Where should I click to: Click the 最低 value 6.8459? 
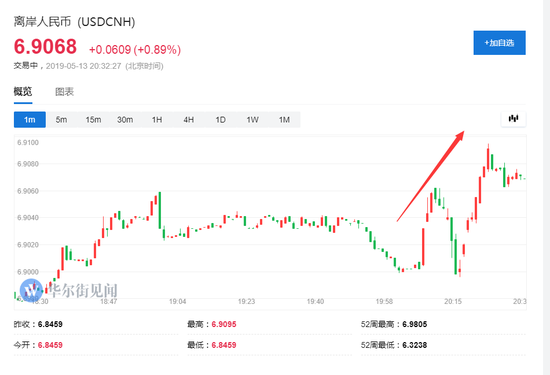coord(224,345)
